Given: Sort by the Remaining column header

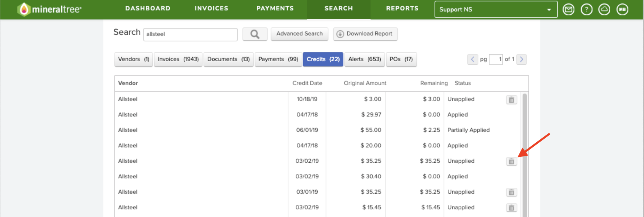Looking at the screenshot, I should 434,83.
